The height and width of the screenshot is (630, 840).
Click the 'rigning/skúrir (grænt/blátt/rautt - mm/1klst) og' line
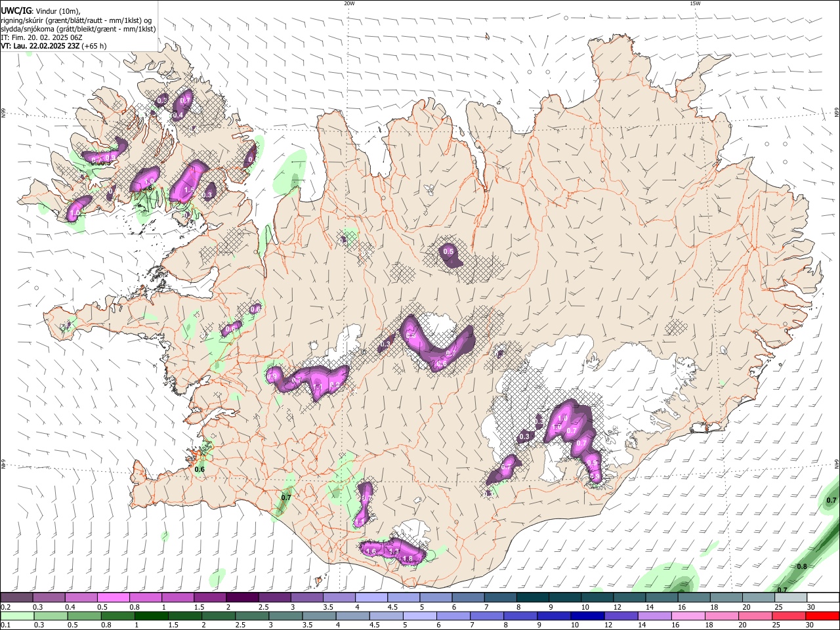pyautogui.click(x=76, y=20)
